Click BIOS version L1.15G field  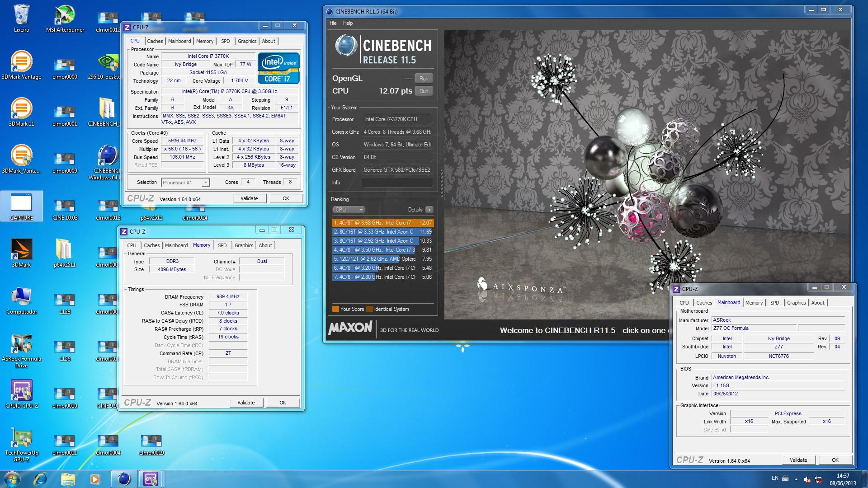click(778, 386)
